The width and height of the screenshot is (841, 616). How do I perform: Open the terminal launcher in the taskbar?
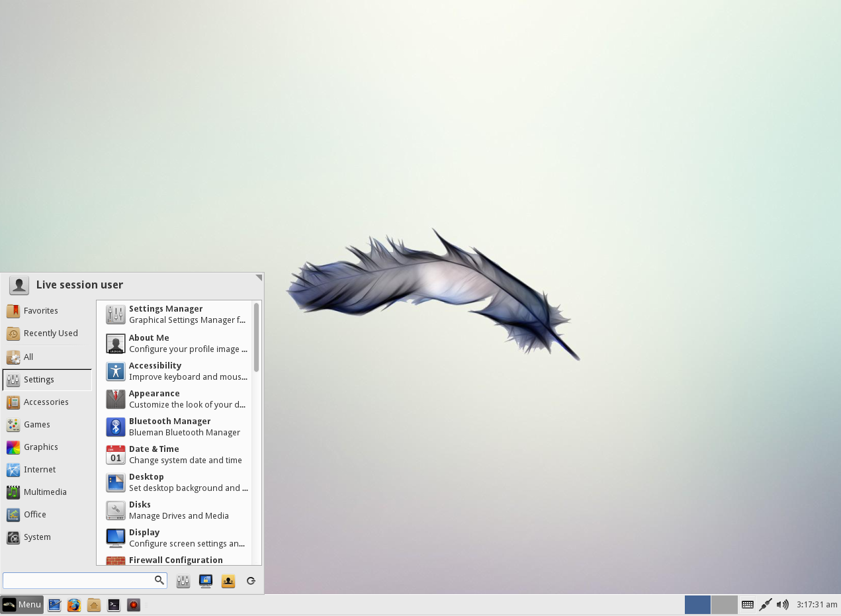click(x=114, y=605)
